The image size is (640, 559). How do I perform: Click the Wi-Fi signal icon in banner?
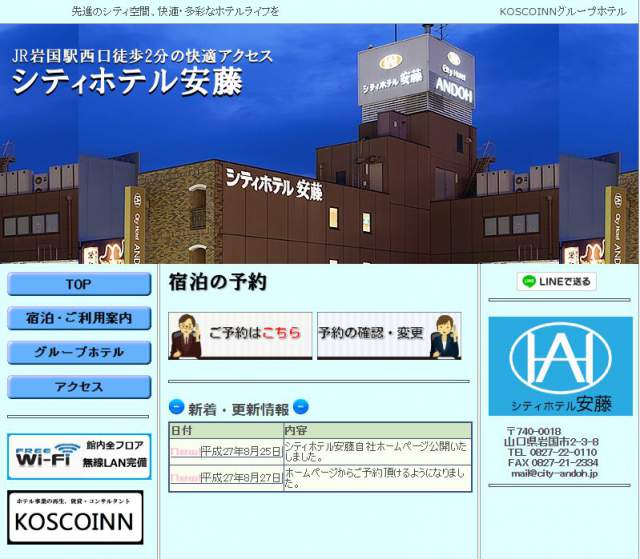click(68, 447)
